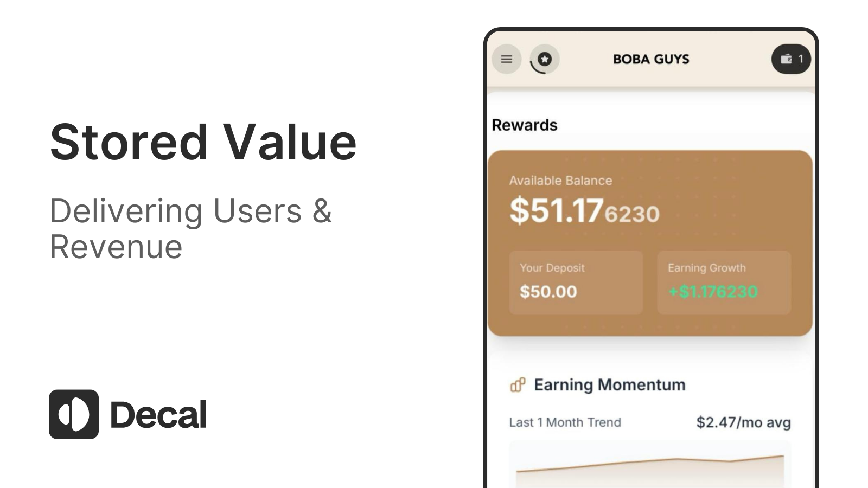This screenshot has height=488, width=868.
Task: Click the Delivering Users & Revenue subtitle
Action: tap(190, 228)
